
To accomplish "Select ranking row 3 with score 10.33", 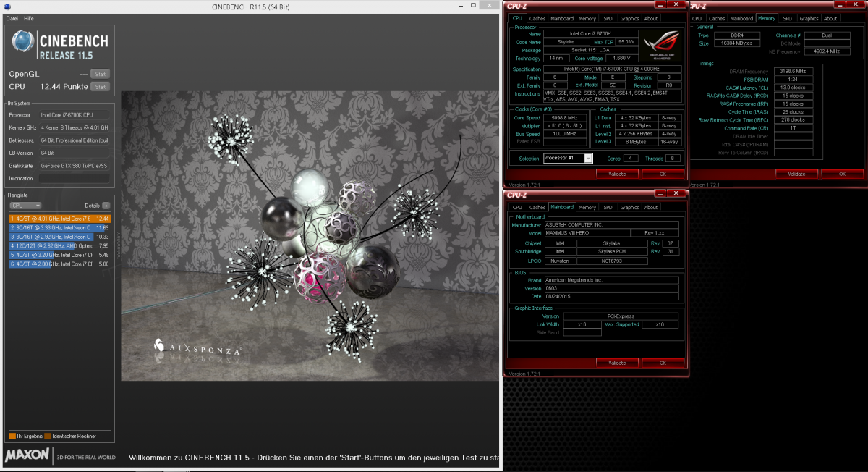I will point(59,237).
